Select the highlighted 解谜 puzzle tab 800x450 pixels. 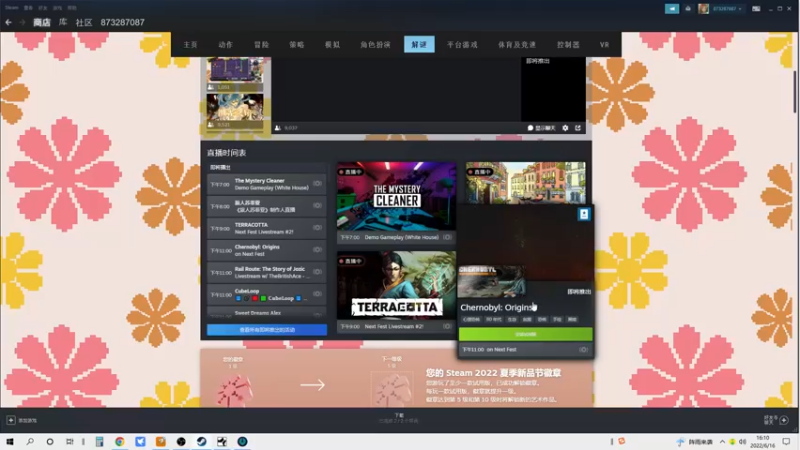[x=419, y=44]
